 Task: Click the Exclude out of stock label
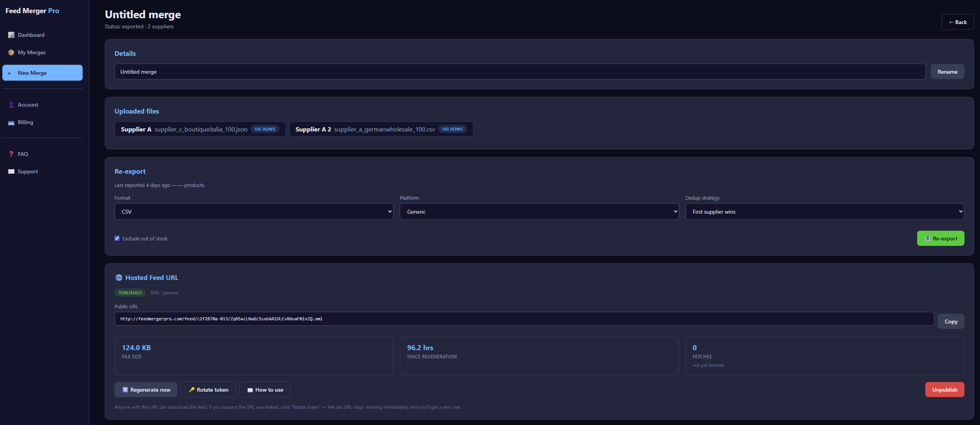point(145,238)
